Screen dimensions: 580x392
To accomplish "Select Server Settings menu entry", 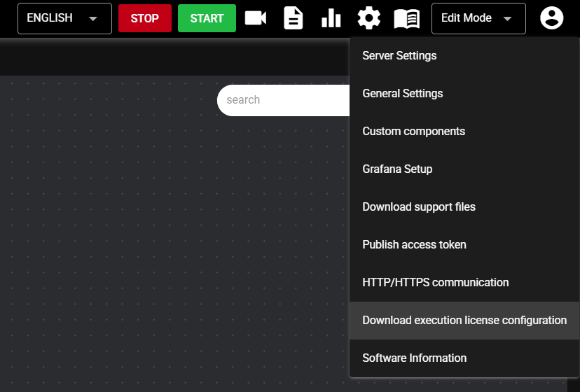I will (464, 55).
